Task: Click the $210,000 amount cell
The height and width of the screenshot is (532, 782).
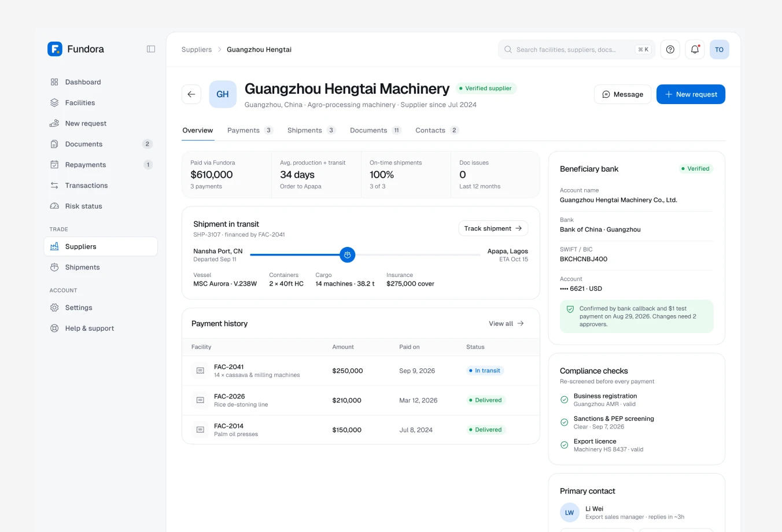Action: tap(347, 400)
